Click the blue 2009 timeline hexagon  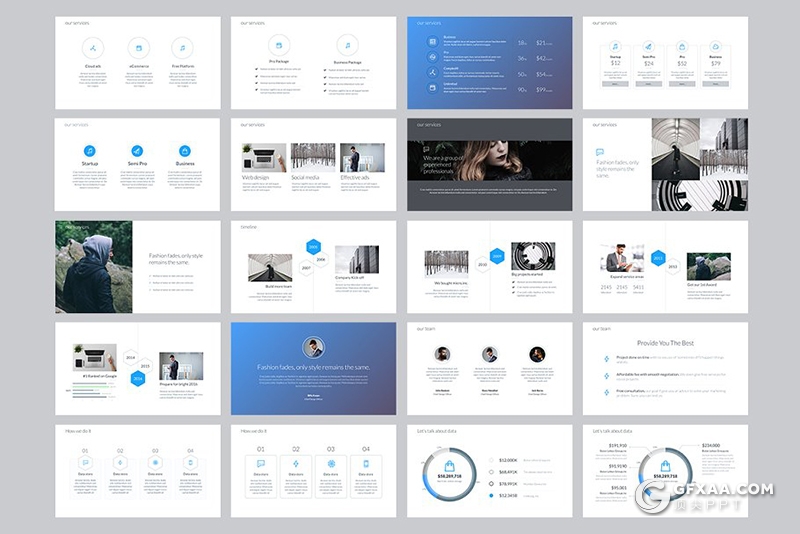[x=495, y=255]
